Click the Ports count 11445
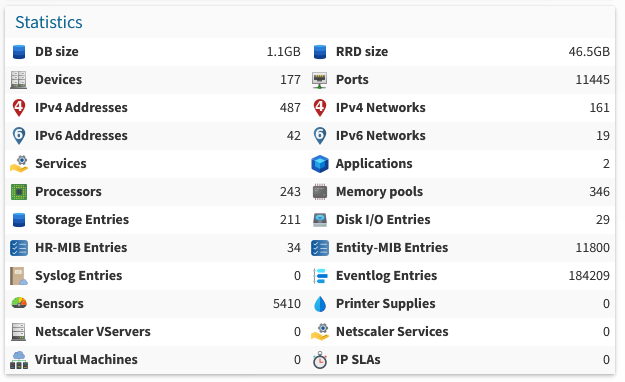The height and width of the screenshot is (382, 625). coord(592,80)
